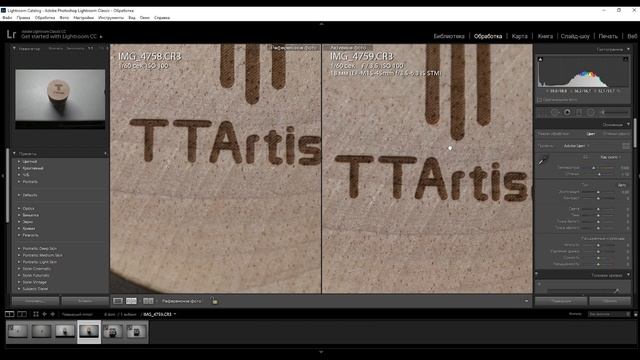Image resolution: width=640 pixels, height=360 pixels.
Task: Collapse the Presets panel header triangle
Action: (x=14, y=153)
